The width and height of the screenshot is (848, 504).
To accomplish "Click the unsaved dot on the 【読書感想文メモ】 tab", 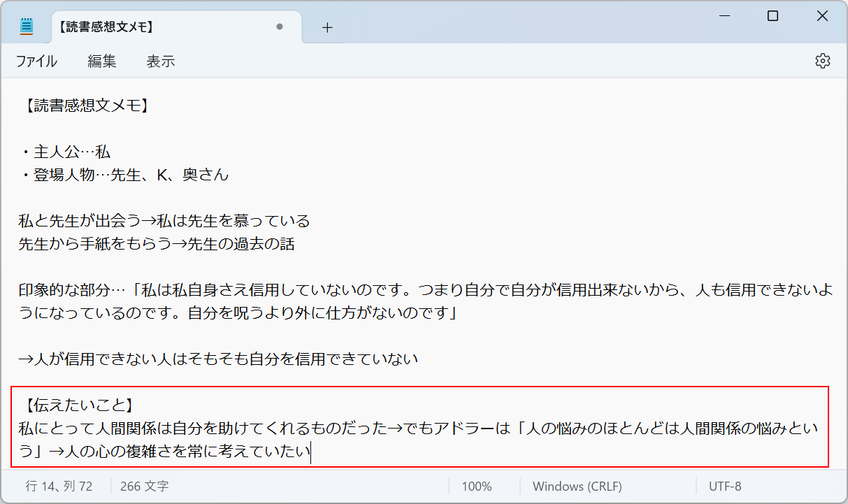I will tap(280, 27).
